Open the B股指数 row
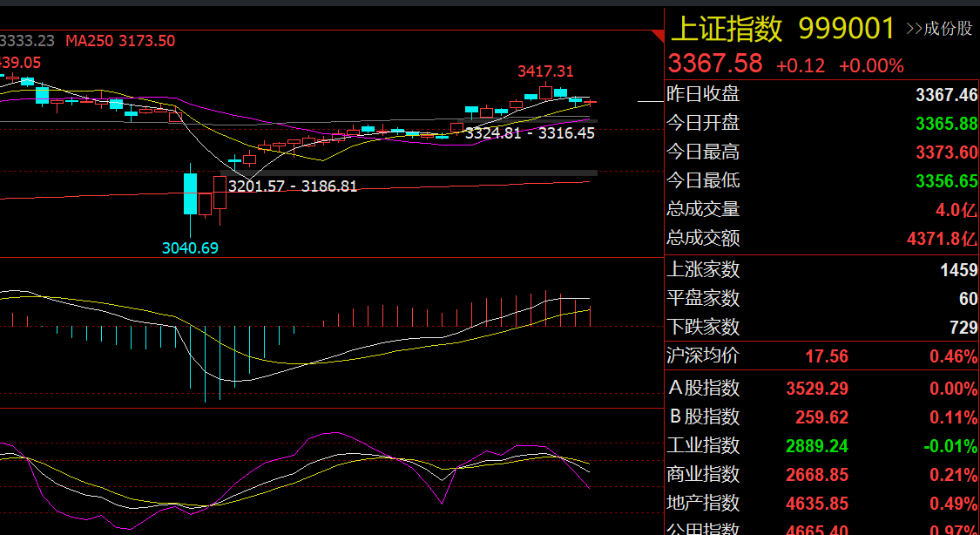The image size is (980, 535). 821,416
